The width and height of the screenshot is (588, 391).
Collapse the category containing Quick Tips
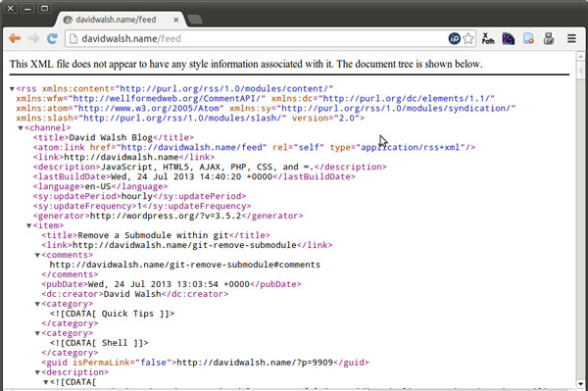click(37, 304)
